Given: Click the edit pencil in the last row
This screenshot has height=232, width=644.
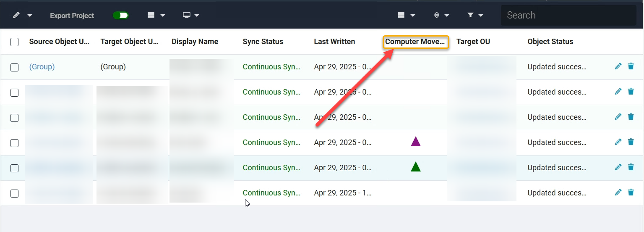Looking at the screenshot, I should point(618,192).
